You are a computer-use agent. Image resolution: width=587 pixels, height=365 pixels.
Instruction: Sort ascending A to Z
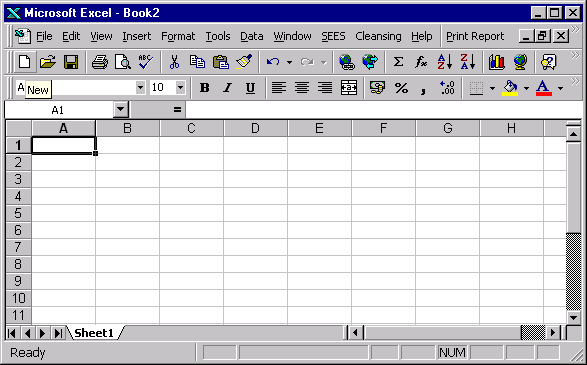pos(445,62)
